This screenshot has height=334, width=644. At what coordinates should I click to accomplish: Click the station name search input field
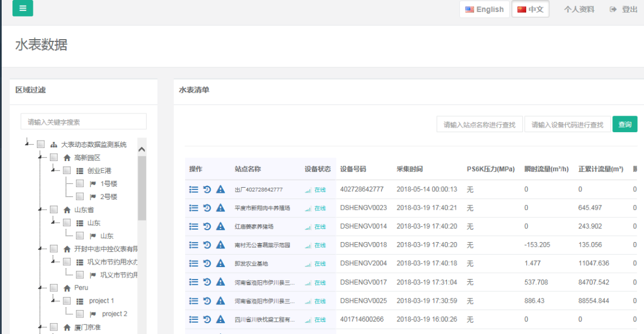coord(479,124)
